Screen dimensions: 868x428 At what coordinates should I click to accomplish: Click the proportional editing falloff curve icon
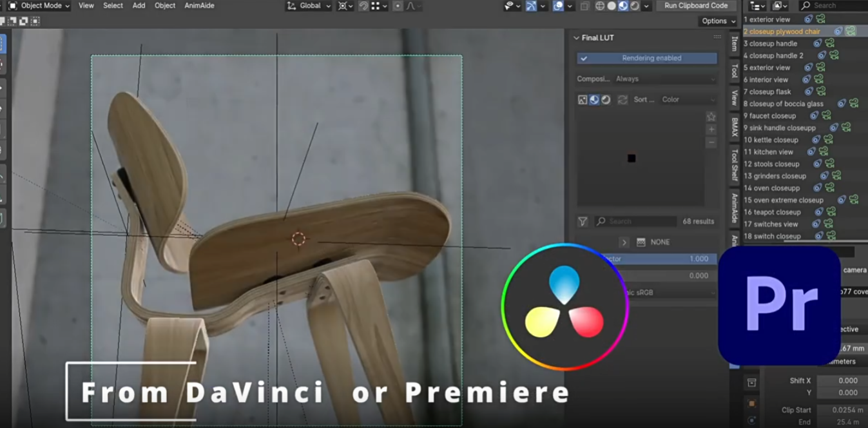[x=410, y=6]
